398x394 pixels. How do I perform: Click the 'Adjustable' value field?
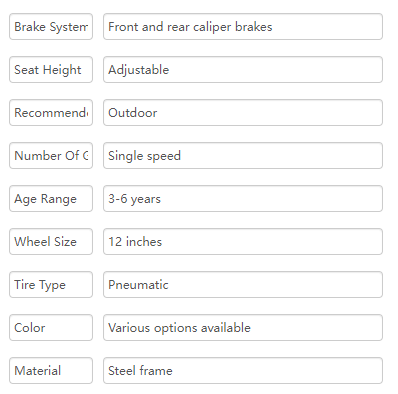coord(243,70)
